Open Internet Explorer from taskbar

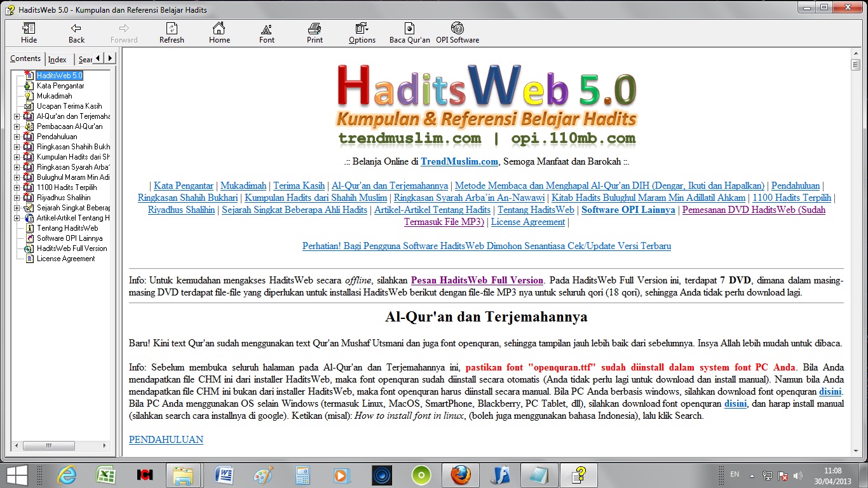tap(67, 475)
